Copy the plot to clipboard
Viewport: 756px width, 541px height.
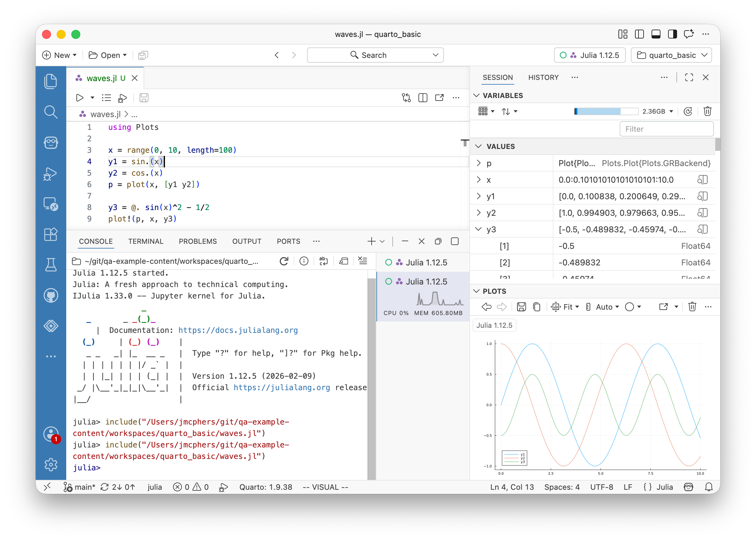[x=537, y=307]
